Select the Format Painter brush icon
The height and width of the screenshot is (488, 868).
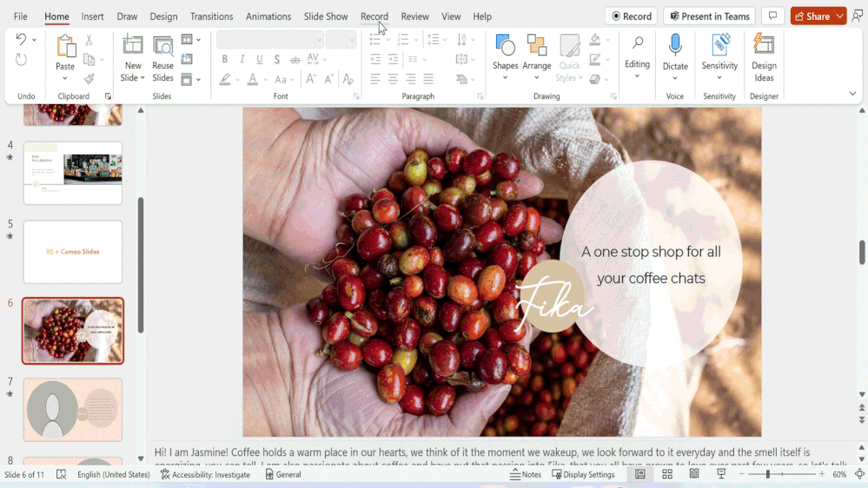coord(89,79)
